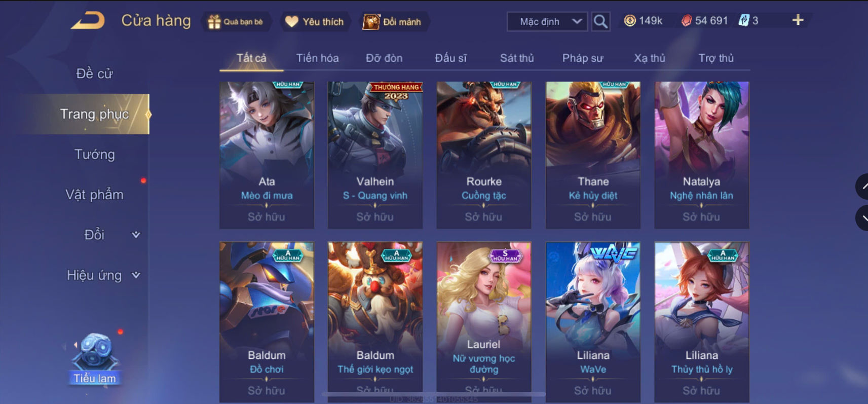Click the down chevron on right edge

tap(863, 218)
